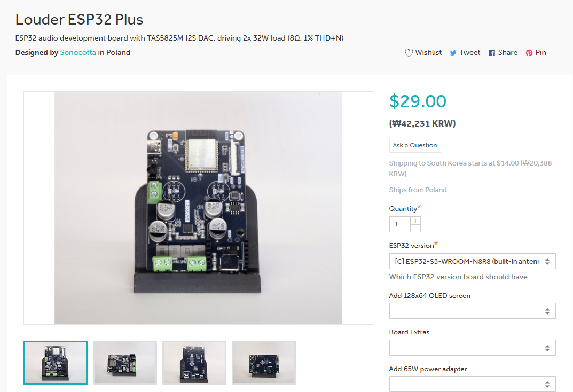
Task: Click the main product image
Action: 199,208
